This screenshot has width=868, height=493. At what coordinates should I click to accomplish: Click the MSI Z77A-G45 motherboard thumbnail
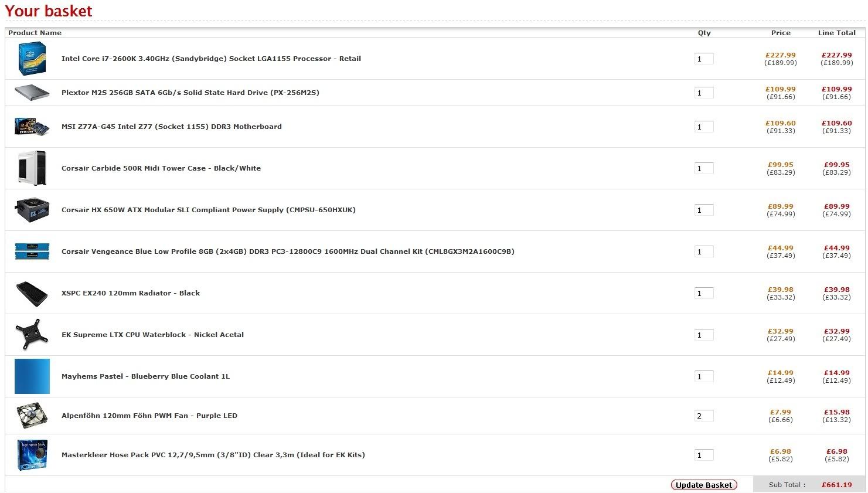click(x=32, y=127)
